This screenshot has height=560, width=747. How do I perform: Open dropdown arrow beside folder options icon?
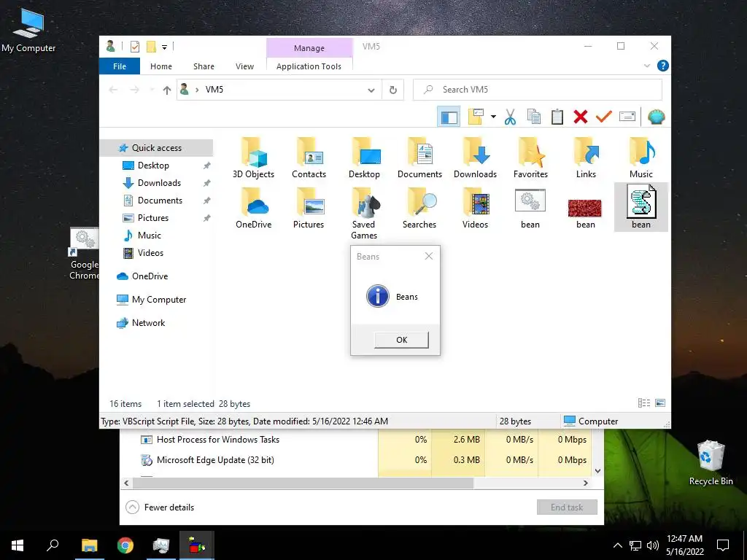(x=493, y=117)
